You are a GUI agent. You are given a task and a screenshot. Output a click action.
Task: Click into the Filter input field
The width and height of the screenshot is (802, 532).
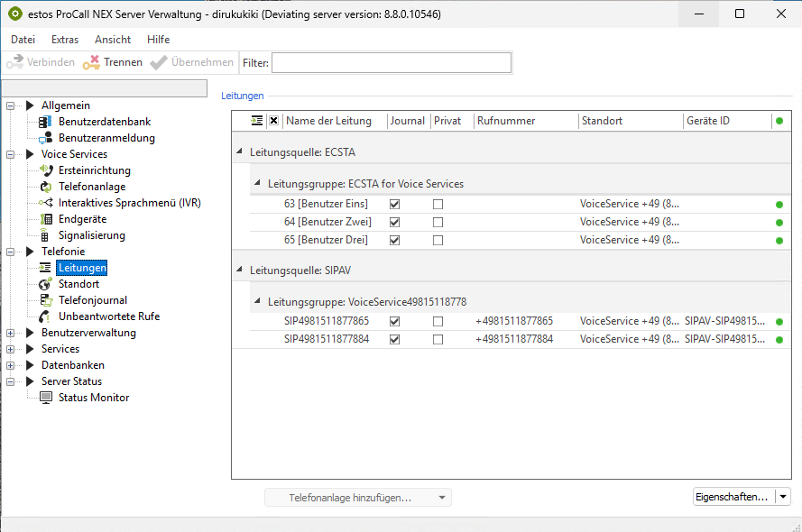pyautogui.click(x=391, y=62)
